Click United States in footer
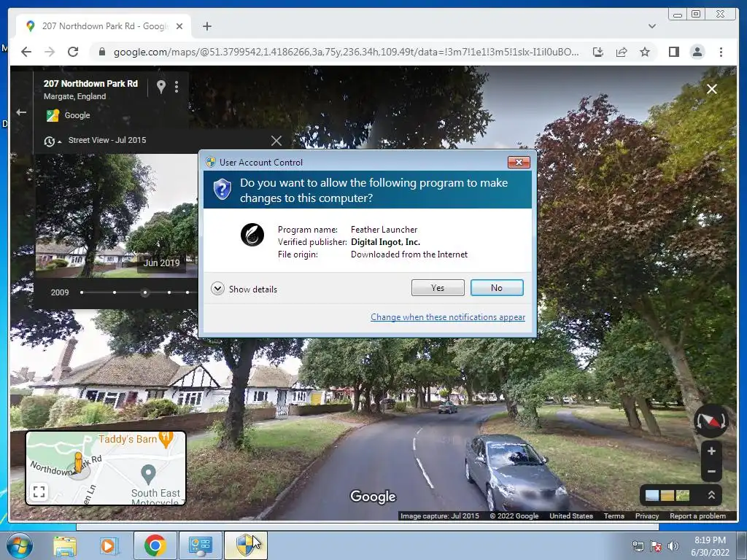Screen dimensions: 747x560 click(x=571, y=516)
